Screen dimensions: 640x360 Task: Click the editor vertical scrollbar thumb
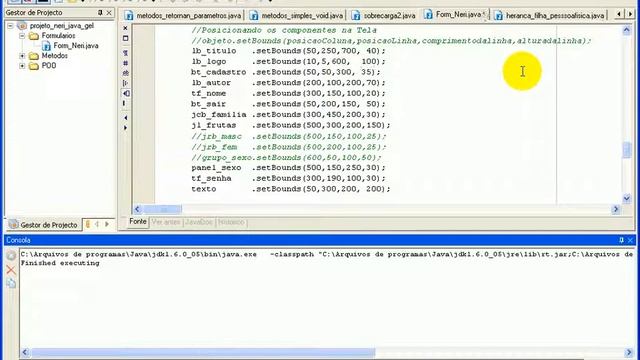coord(627,150)
